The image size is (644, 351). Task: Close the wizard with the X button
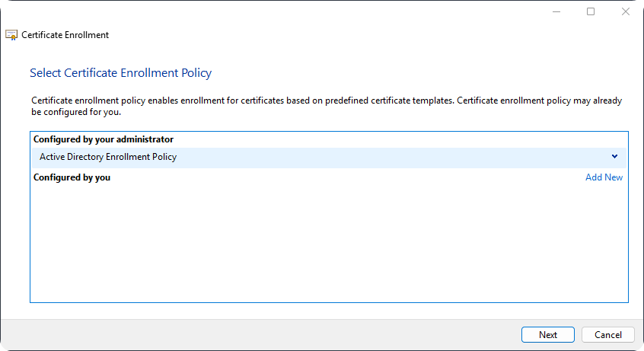(x=625, y=11)
